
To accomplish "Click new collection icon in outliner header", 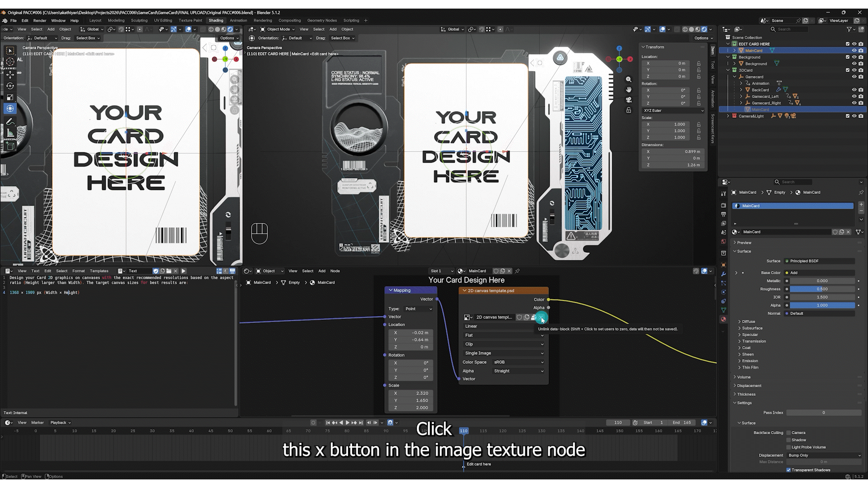I will click(861, 29).
